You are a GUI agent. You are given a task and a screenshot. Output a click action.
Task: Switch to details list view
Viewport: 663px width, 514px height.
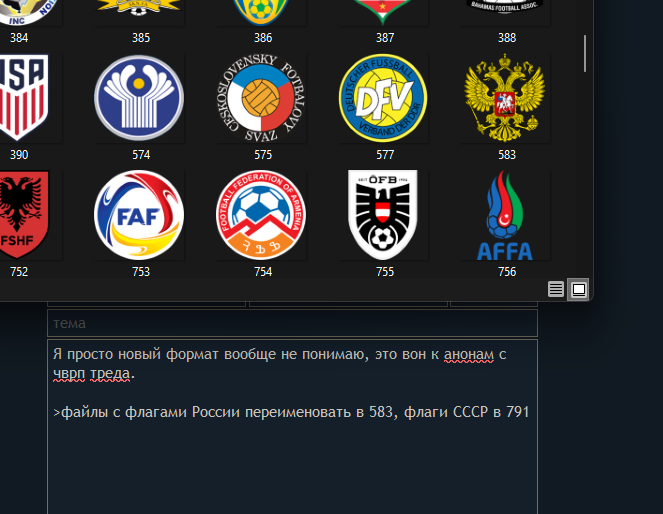[x=556, y=290]
